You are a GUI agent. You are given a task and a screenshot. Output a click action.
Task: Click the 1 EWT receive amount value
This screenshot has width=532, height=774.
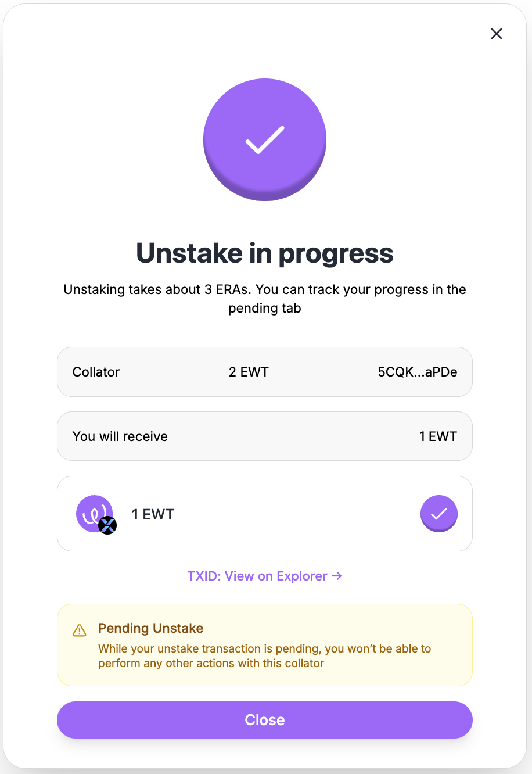pos(438,436)
